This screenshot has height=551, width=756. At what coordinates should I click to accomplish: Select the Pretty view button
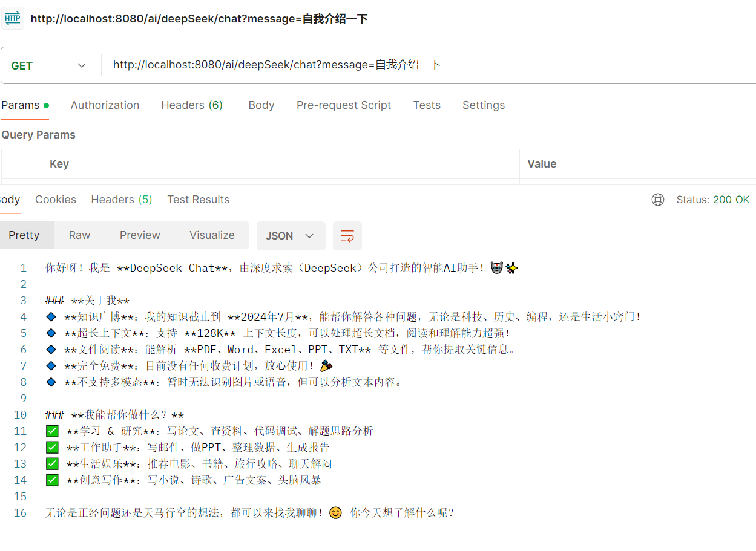(x=27, y=235)
